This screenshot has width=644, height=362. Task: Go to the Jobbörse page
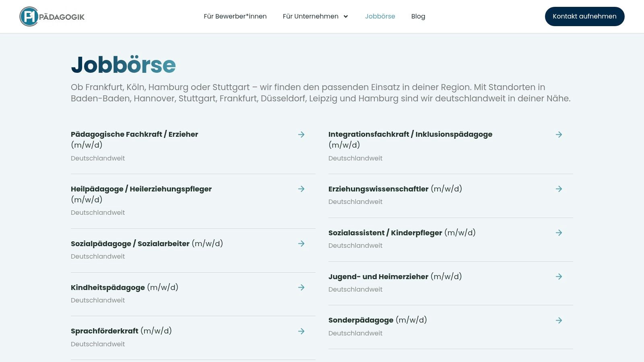pyautogui.click(x=380, y=16)
